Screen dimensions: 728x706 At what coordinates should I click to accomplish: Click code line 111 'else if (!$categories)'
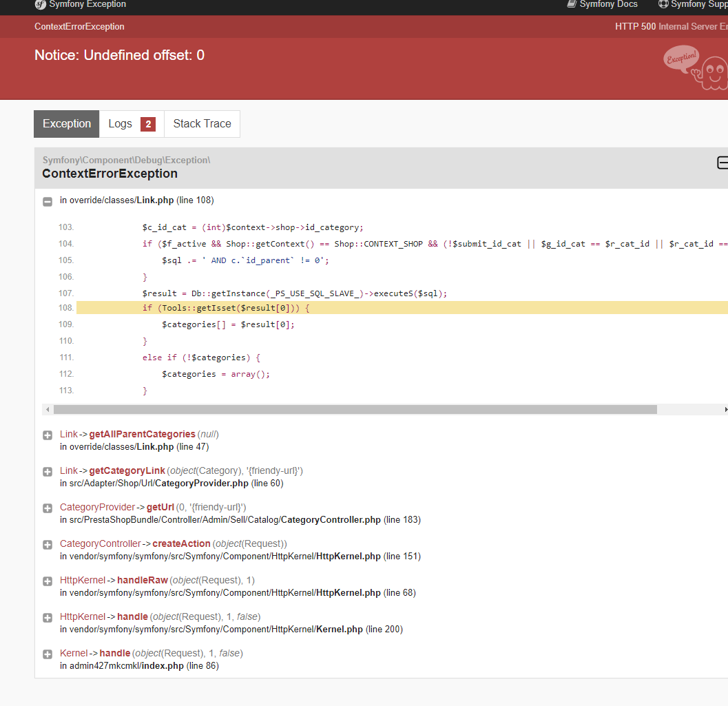click(x=201, y=357)
